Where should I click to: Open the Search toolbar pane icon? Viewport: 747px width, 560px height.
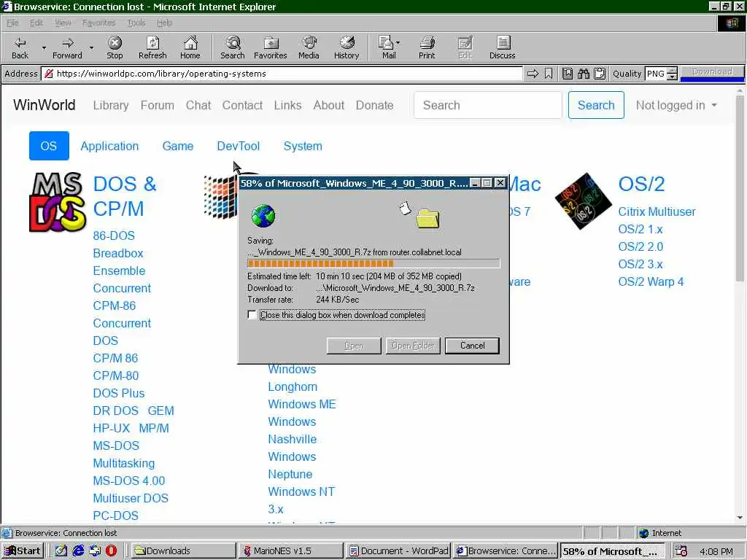(x=233, y=43)
